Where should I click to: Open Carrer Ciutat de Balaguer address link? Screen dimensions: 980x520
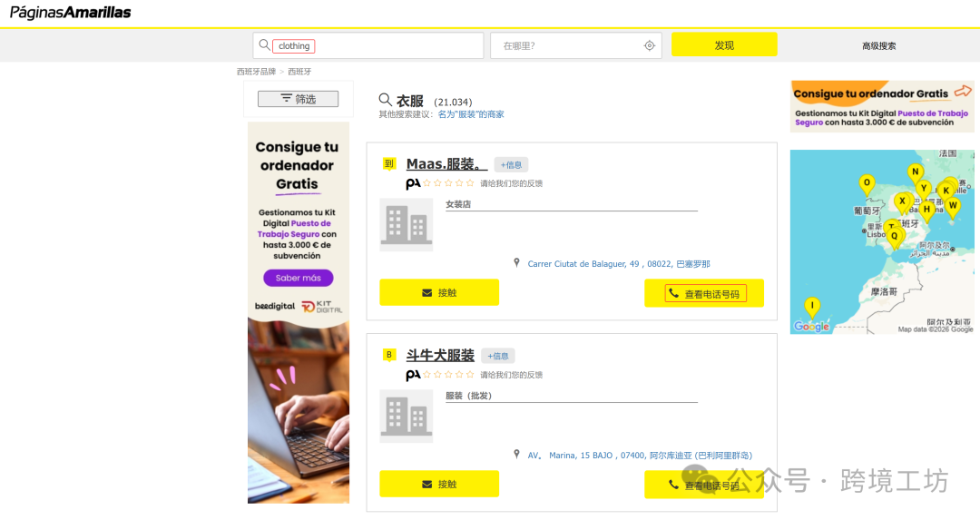pos(619,264)
